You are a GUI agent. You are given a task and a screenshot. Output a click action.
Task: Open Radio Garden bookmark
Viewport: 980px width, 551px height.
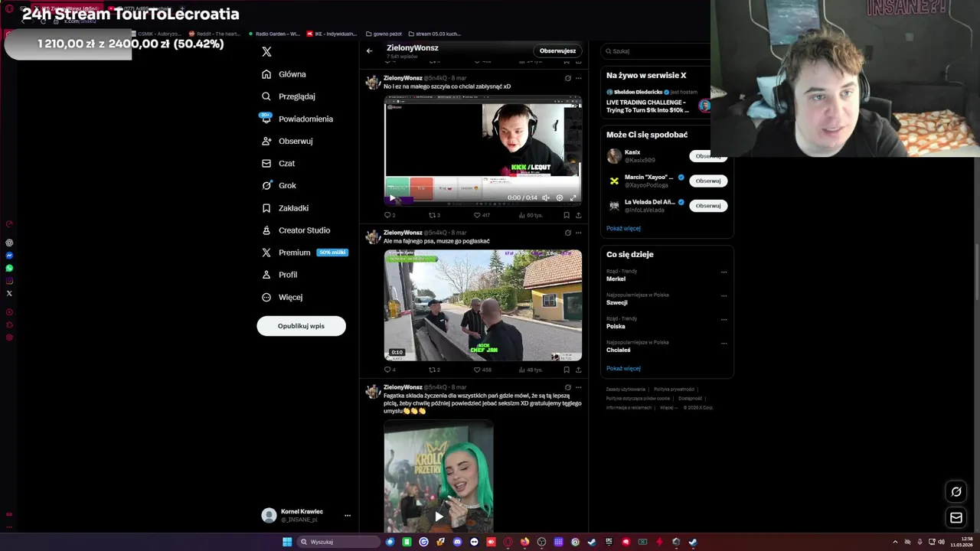click(x=274, y=34)
